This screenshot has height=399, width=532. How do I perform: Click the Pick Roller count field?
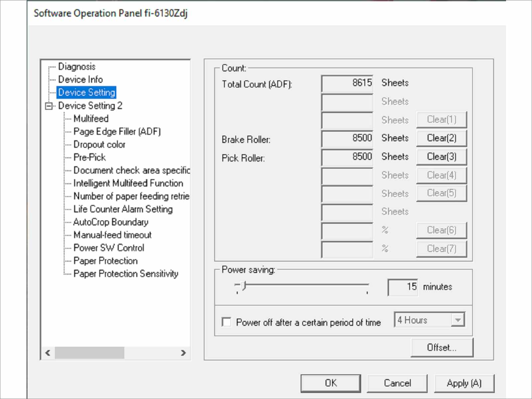pyautogui.click(x=347, y=157)
